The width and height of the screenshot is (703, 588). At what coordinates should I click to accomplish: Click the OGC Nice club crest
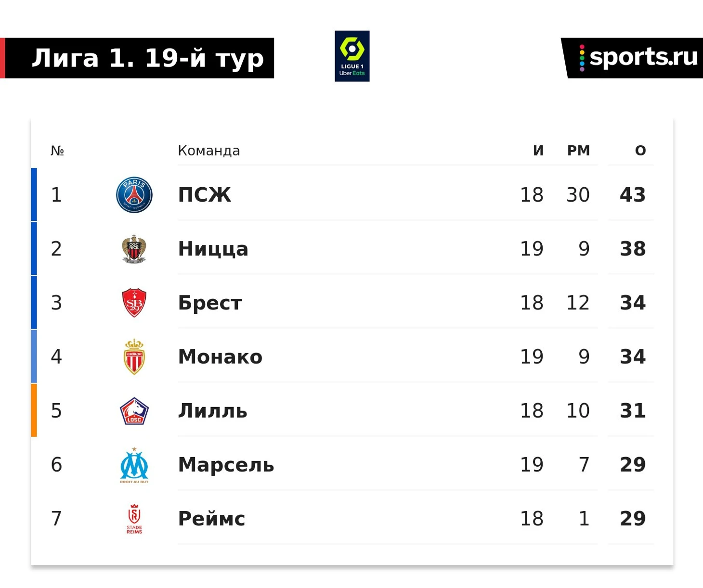(134, 249)
